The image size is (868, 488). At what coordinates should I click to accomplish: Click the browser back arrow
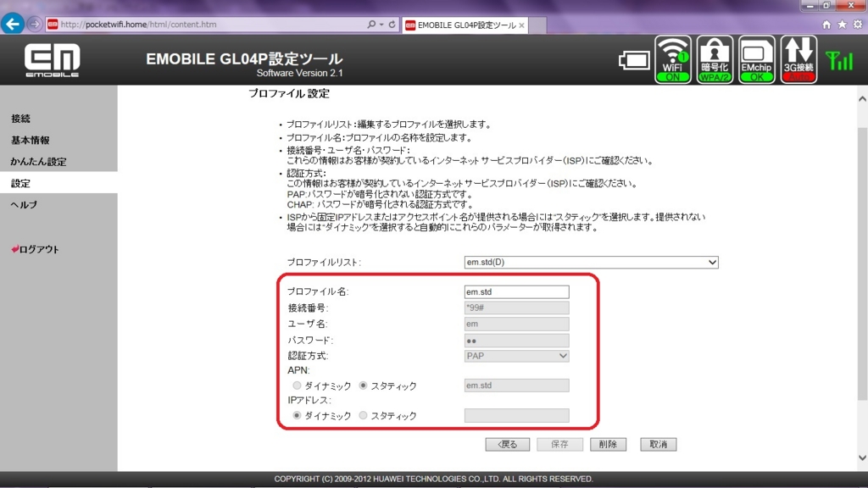(12, 25)
